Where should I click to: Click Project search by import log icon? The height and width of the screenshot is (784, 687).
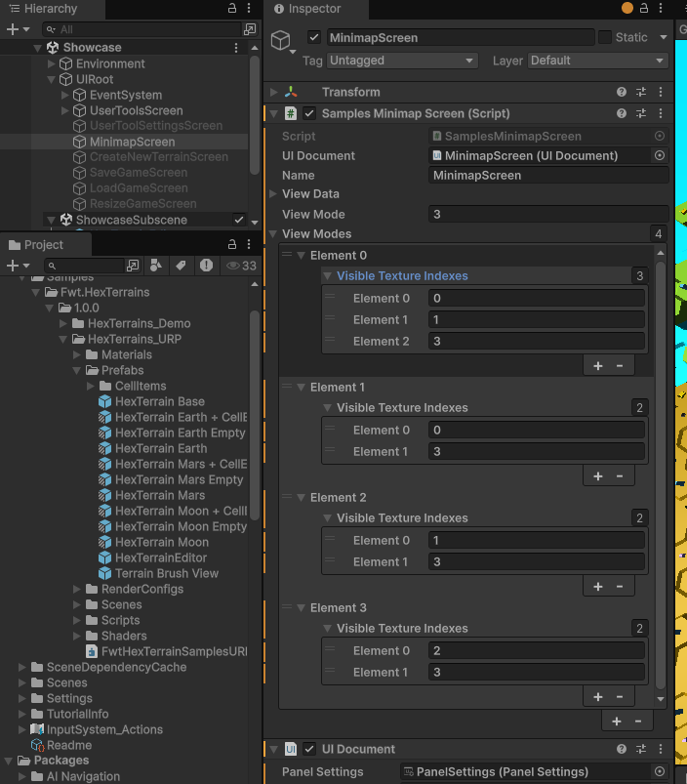(206, 266)
